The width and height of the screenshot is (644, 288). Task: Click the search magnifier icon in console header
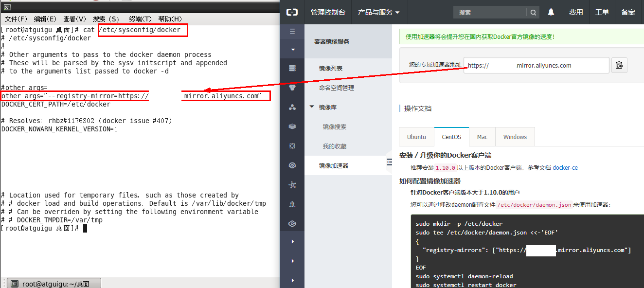(x=534, y=13)
